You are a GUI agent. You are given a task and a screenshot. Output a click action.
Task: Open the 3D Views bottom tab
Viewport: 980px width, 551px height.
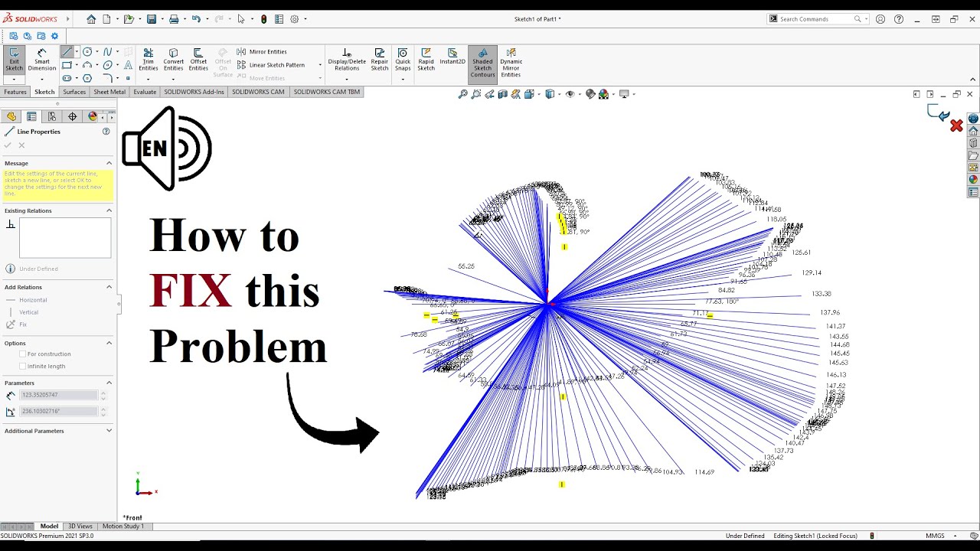[80, 527]
